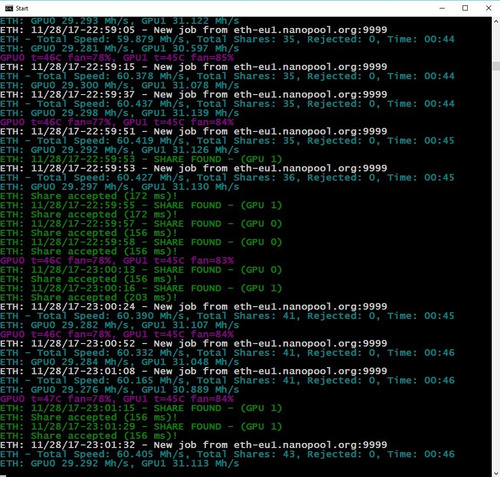The image size is (500, 477).
Task: Click the temperature line with fan=83%
Action: (x=117, y=261)
